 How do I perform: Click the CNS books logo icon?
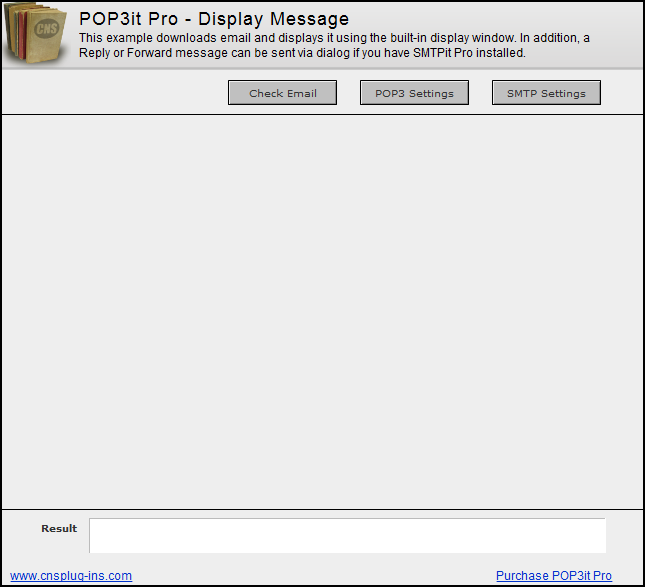click(36, 34)
